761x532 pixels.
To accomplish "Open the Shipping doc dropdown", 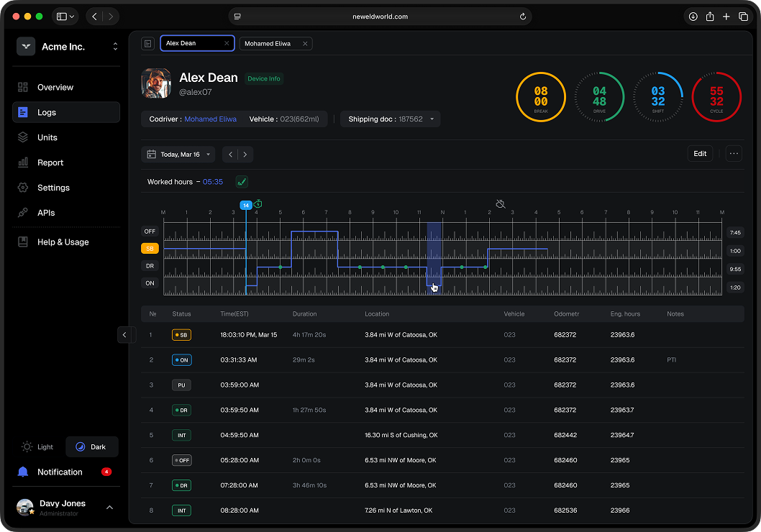I will coord(390,119).
